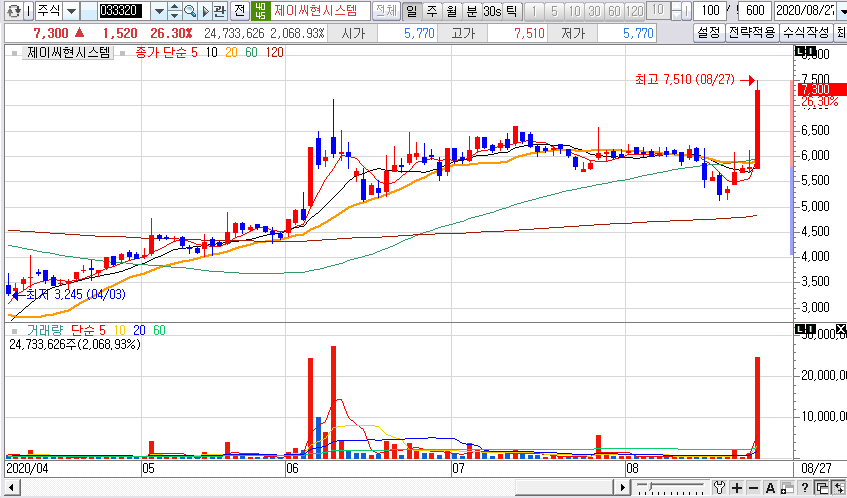Close the volume panel with X icon

841,328
